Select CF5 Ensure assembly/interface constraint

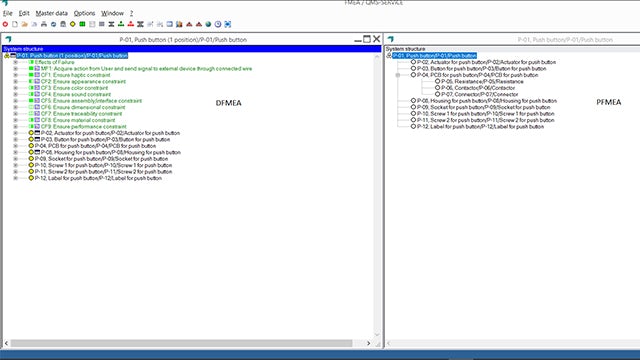pos(91,101)
